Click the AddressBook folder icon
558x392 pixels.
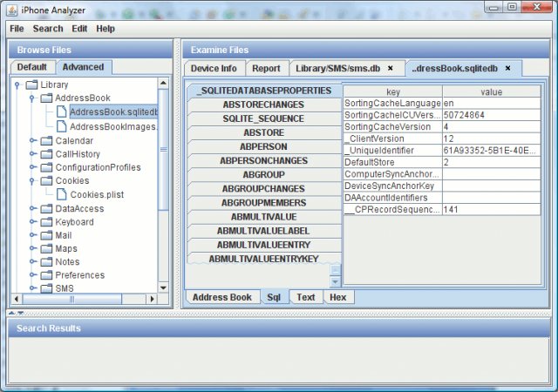tap(46, 98)
